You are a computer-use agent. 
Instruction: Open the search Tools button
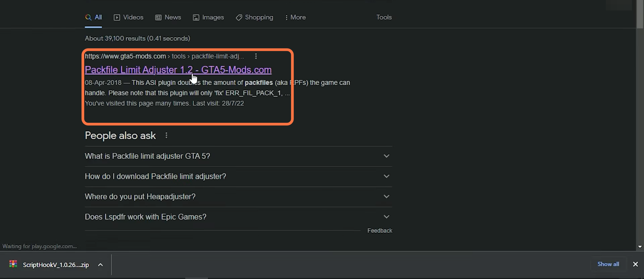tap(384, 17)
